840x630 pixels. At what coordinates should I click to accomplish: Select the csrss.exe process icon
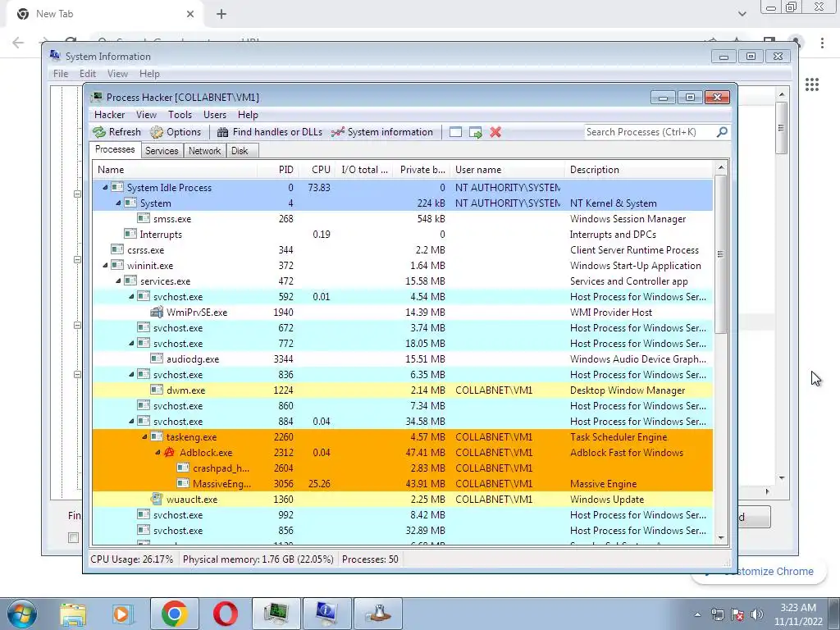117,249
